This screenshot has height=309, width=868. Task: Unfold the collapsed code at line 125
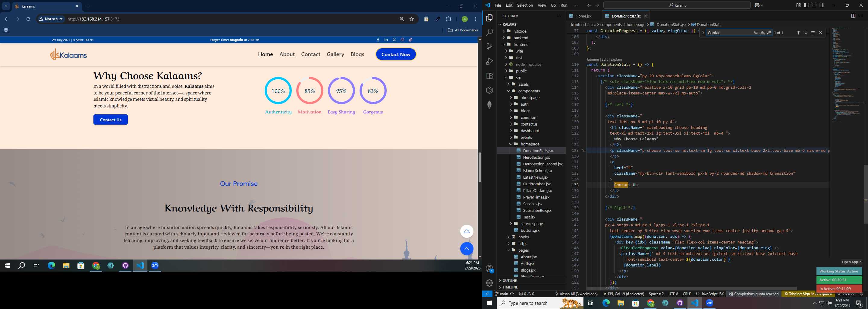pyautogui.click(x=583, y=151)
